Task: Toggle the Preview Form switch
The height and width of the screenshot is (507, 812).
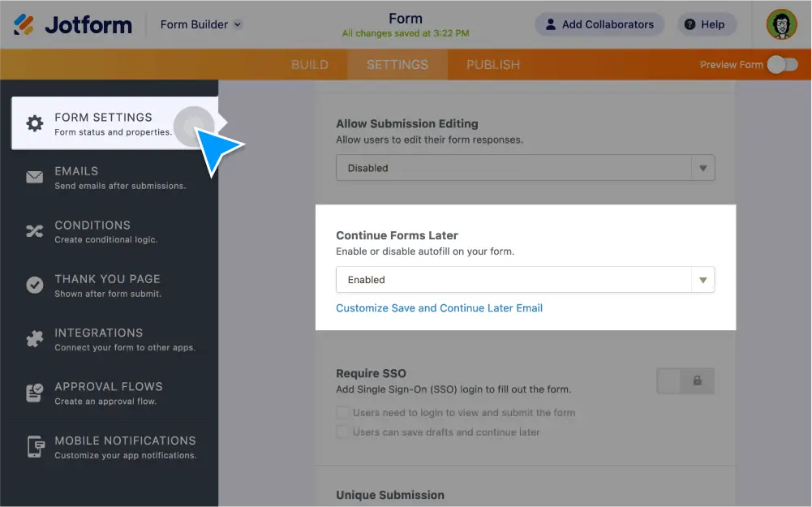Action: (x=782, y=65)
